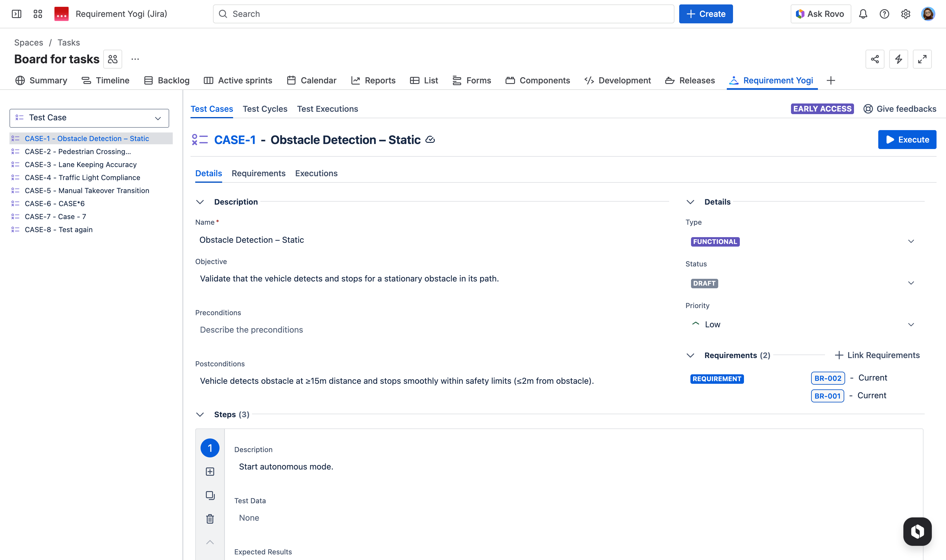The image size is (946, 560).
Task: Open the notifications bell
Action: tap(863, 14)
